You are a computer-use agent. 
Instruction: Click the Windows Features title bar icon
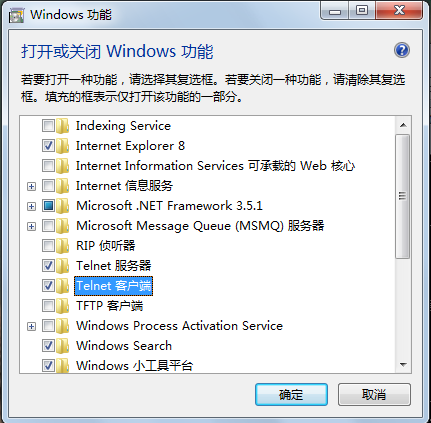pyautogui.click(x=17, y=15)
